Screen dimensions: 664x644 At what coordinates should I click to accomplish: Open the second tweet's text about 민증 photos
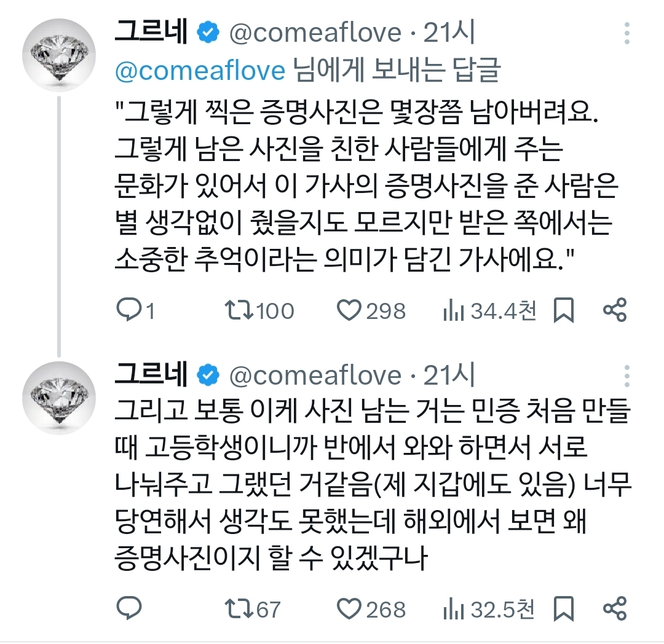(369, 485)
